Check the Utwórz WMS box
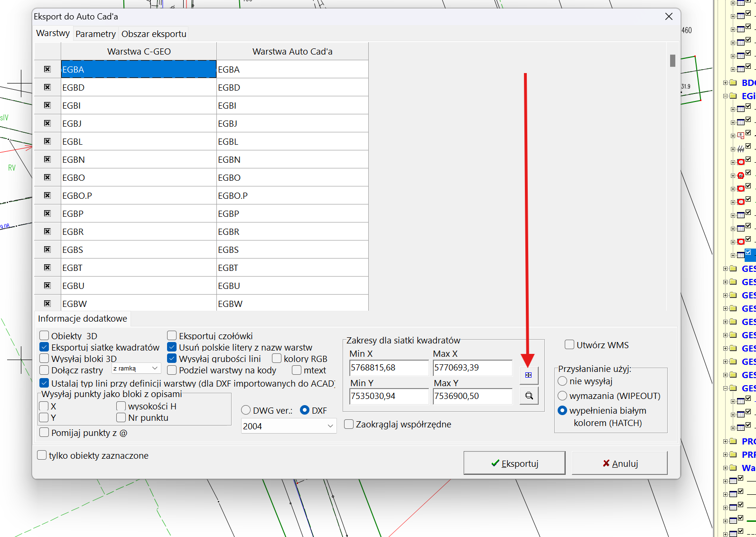 pos(569,345)
